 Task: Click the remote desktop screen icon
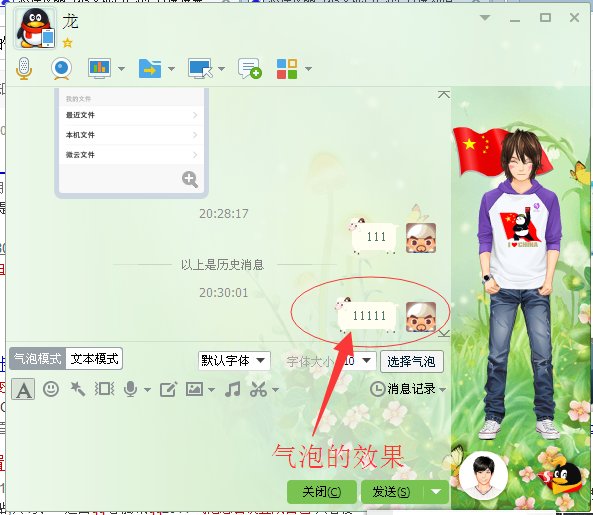(200, 68)
